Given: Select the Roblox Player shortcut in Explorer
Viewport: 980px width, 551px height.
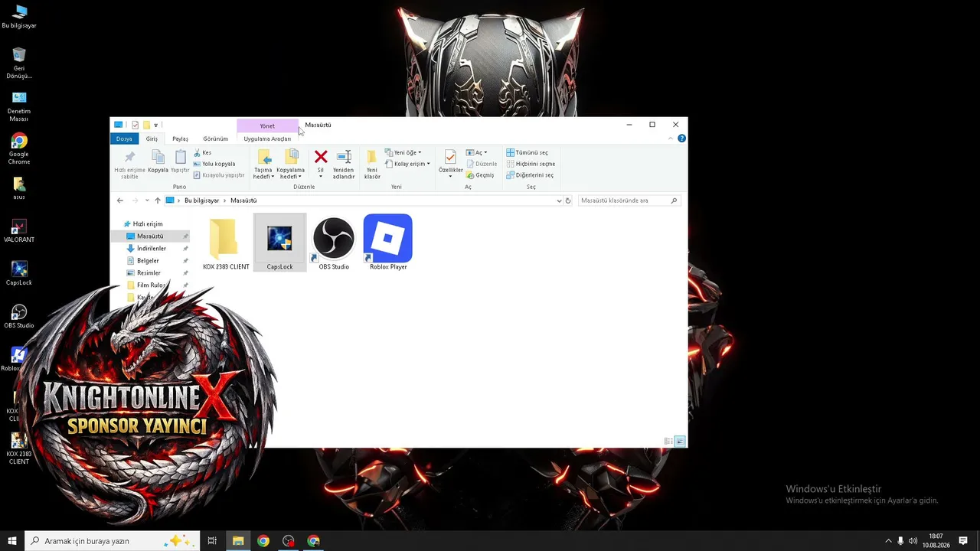Looking at the screenshot, I should [x=388, y=243].
